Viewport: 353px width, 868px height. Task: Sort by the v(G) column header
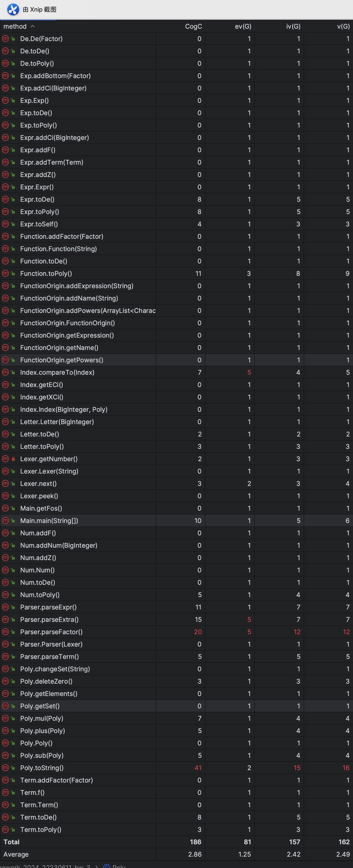pos(343,26)
